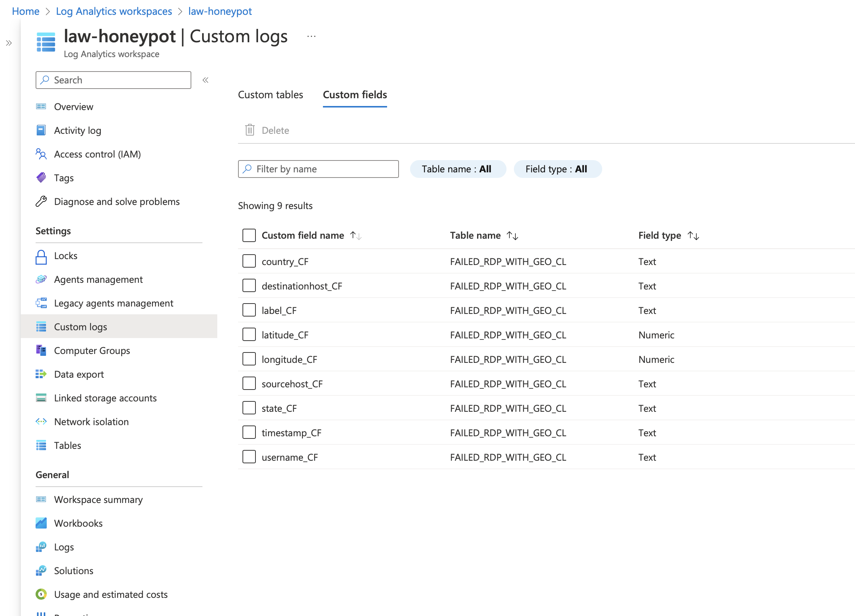Click the Workbooks chart icon

click(x=41, y=523)
